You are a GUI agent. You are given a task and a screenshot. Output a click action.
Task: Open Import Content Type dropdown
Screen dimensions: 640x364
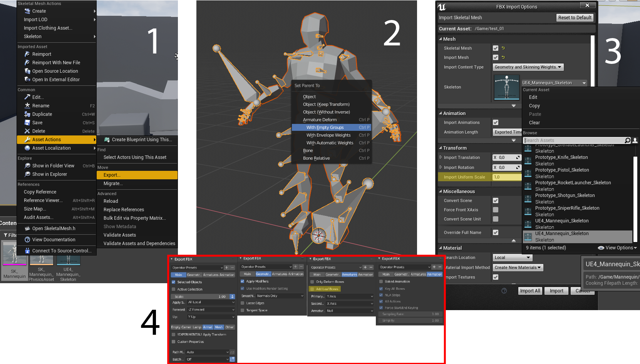528,67
